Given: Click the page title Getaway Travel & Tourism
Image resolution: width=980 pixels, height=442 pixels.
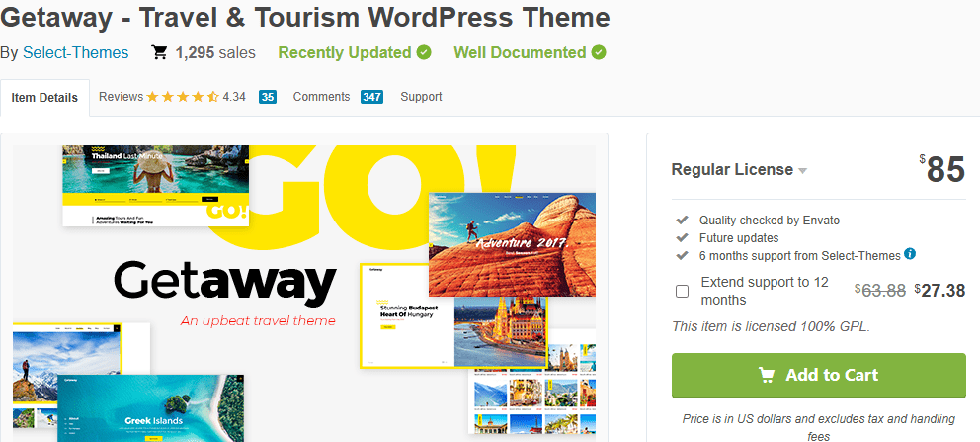Looking at the screenshot, I should coord(305,18).
